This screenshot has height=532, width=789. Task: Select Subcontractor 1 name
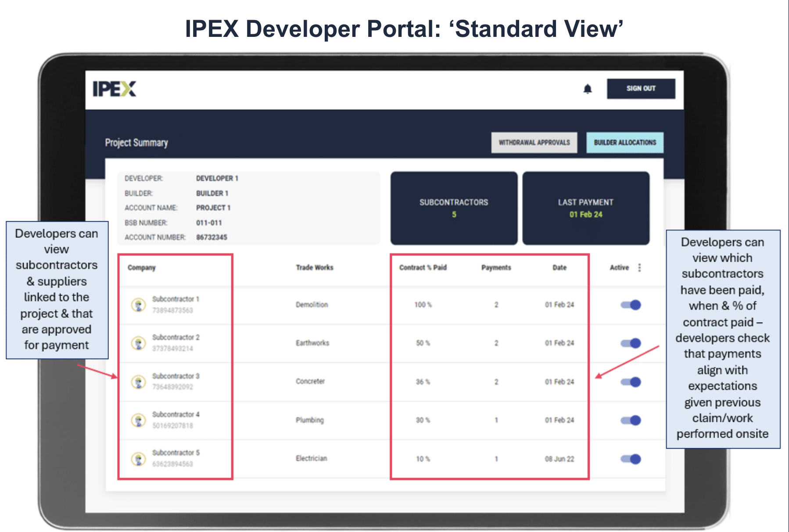176,299
